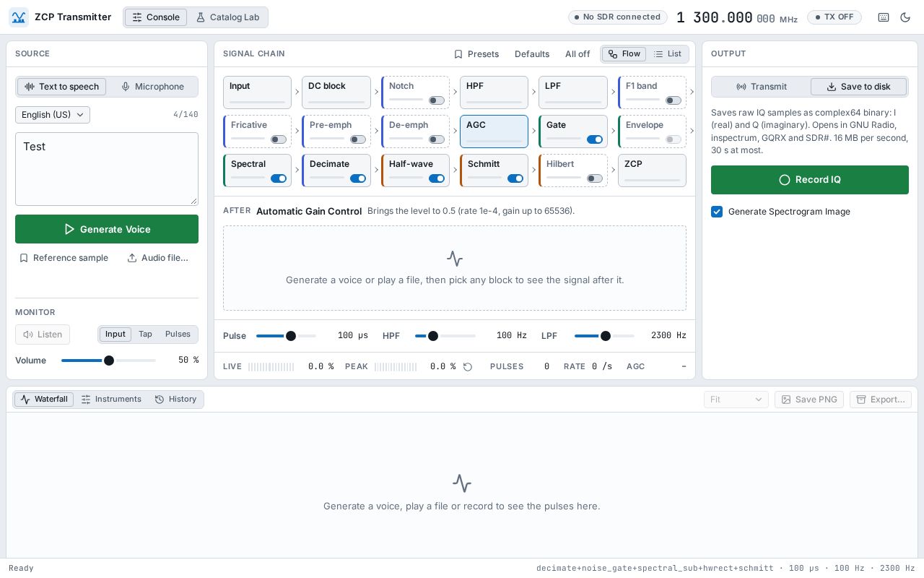Switch to the History tab
Viewport: 924px width, 578px height.
tap(175, 400)
